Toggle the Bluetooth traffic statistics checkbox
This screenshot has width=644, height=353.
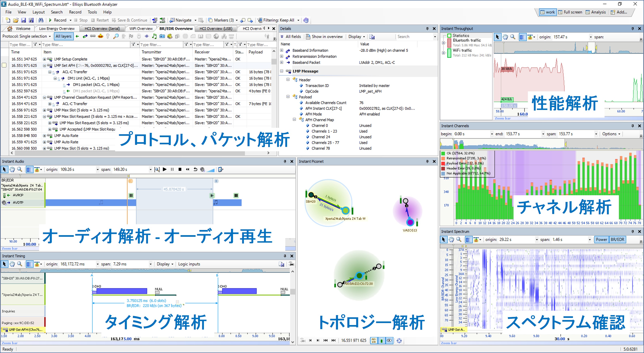point(449,43)
